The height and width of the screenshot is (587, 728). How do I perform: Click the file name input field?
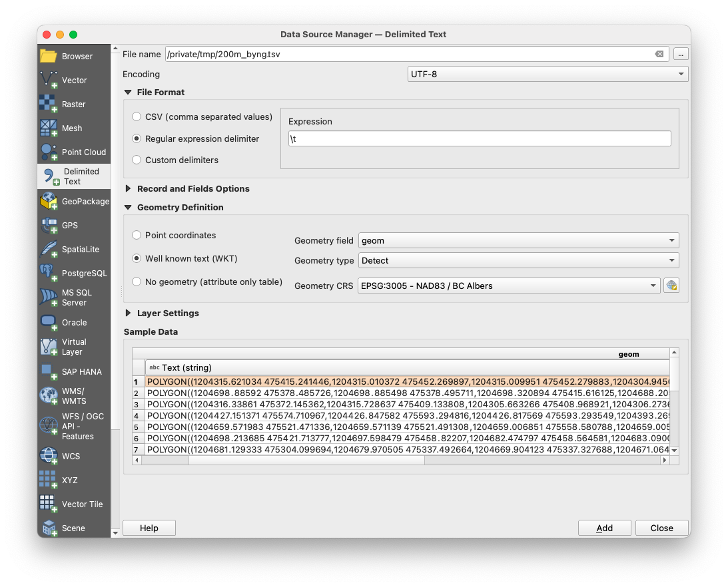point(400,54)
